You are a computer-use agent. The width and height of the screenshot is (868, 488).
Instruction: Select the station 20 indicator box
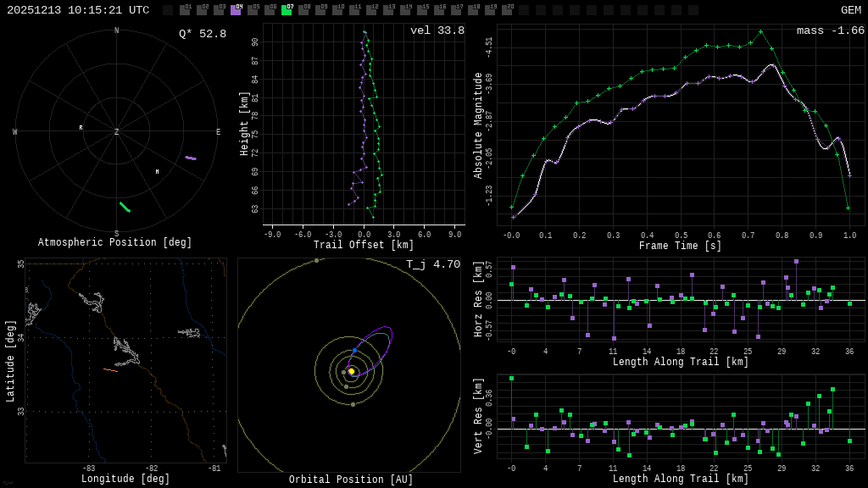(x=507, y=10)
